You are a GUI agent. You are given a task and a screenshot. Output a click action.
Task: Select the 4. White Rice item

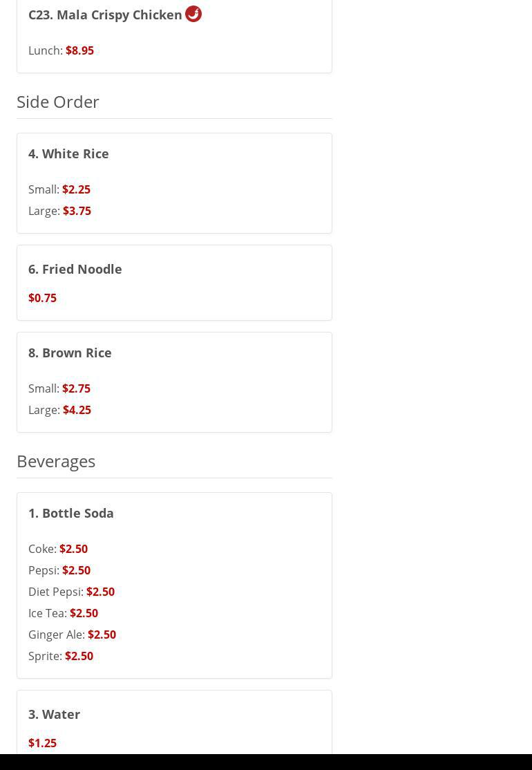68,153
